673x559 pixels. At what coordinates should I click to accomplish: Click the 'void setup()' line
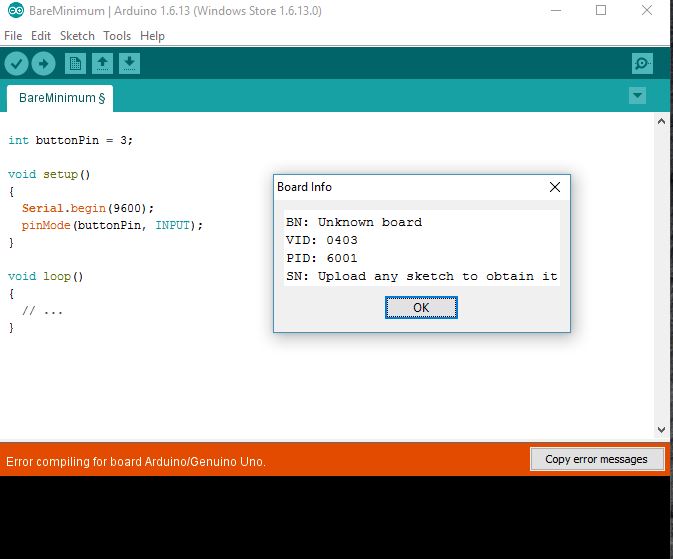(x=49, y=174)
